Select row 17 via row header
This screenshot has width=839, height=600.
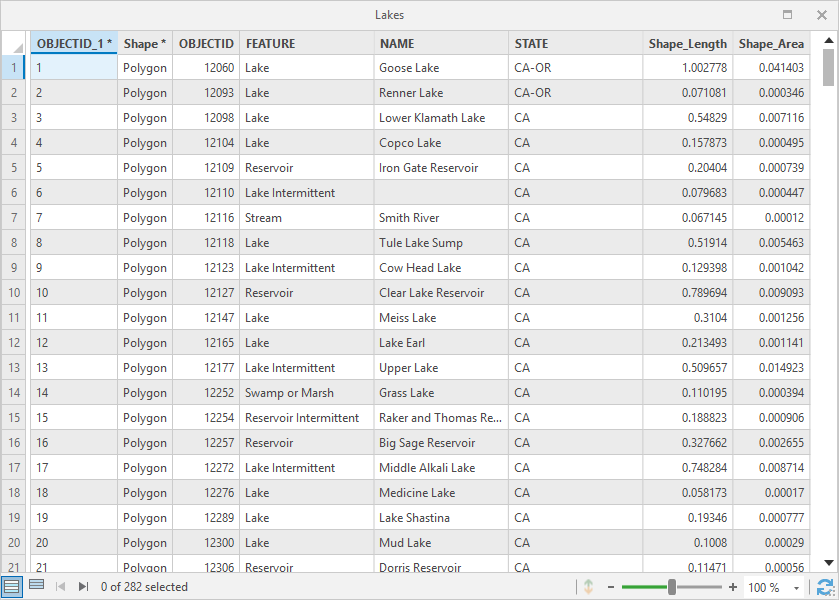pos(15,468)
